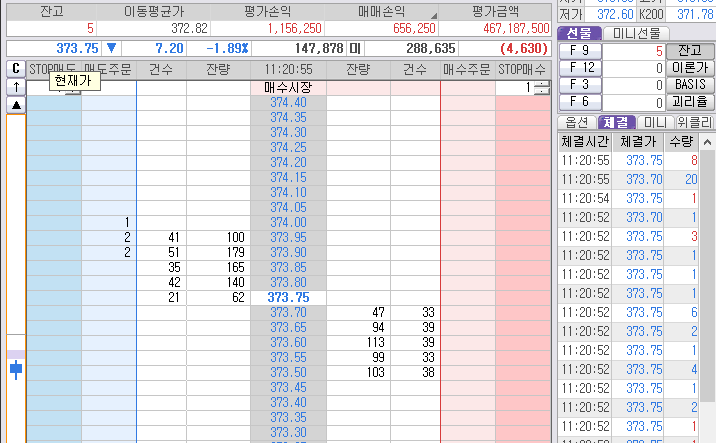Click sell quantity 62 at 373.75

tap(218, 298)
